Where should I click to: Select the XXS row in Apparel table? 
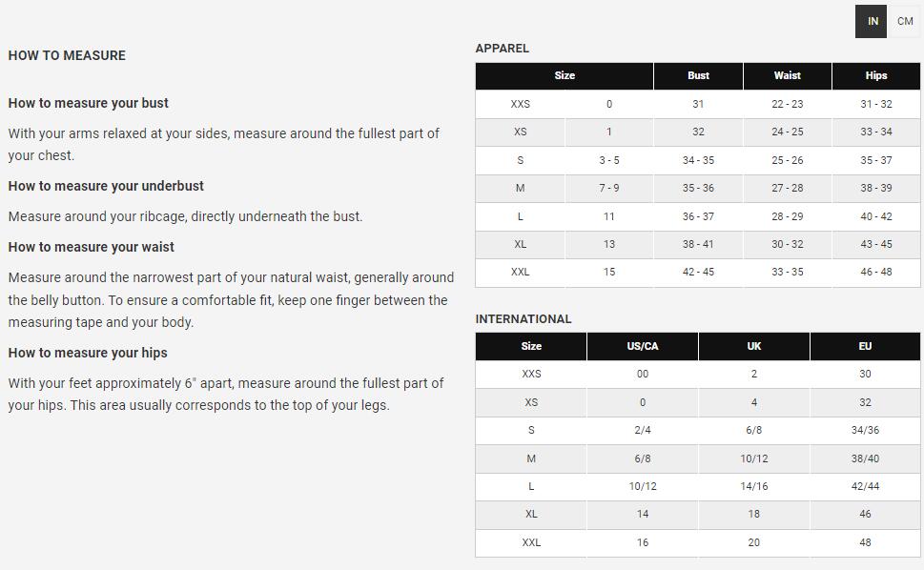(x=520, y=104)
